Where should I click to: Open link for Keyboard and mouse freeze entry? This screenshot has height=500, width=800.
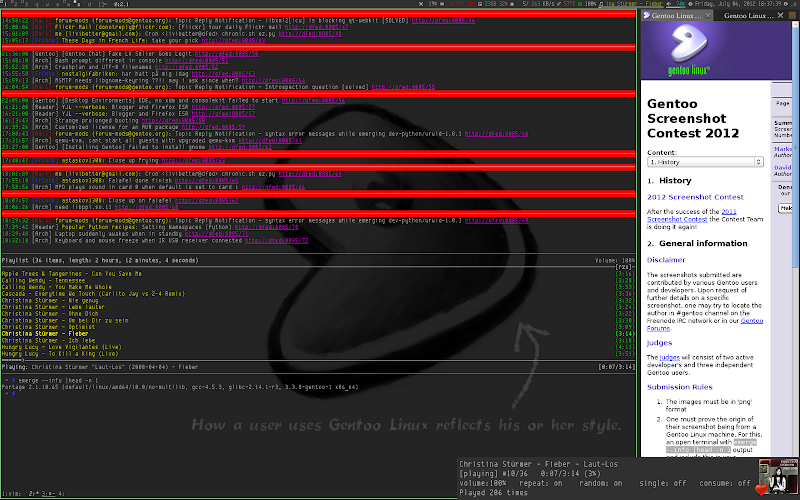[x=277, y=240]
